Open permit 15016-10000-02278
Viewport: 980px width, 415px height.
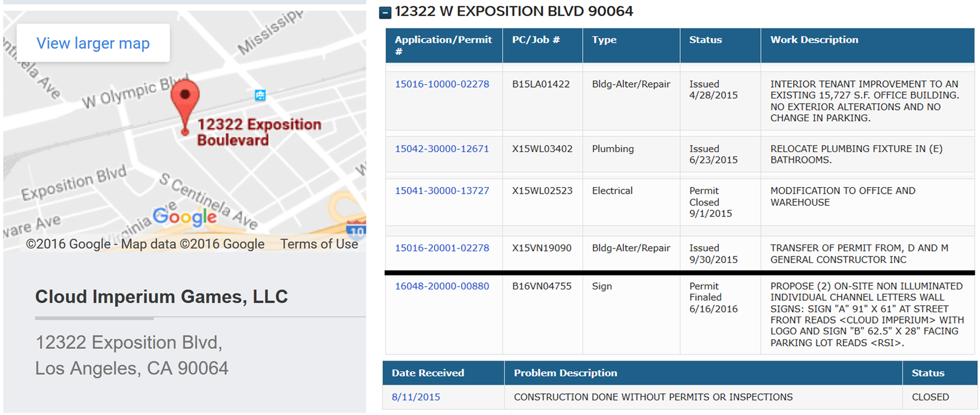click(x=442, y=84)
